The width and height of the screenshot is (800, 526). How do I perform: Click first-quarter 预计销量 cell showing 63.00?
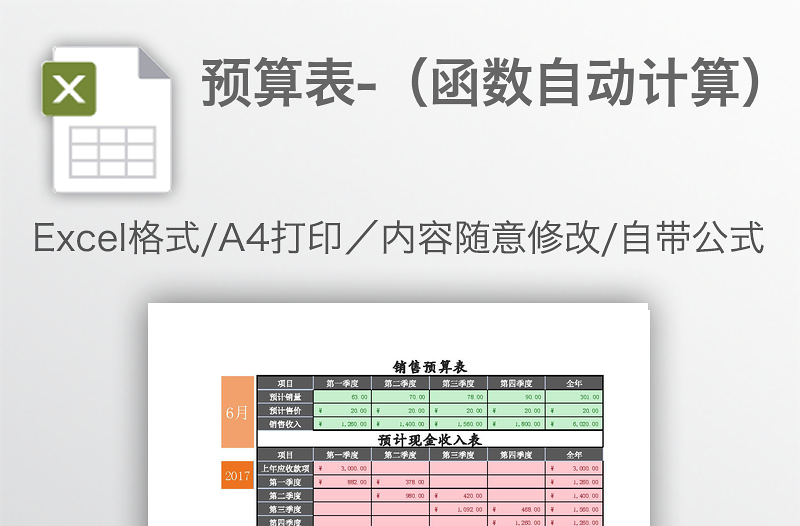pyautogui.click(x=342, y=397)
